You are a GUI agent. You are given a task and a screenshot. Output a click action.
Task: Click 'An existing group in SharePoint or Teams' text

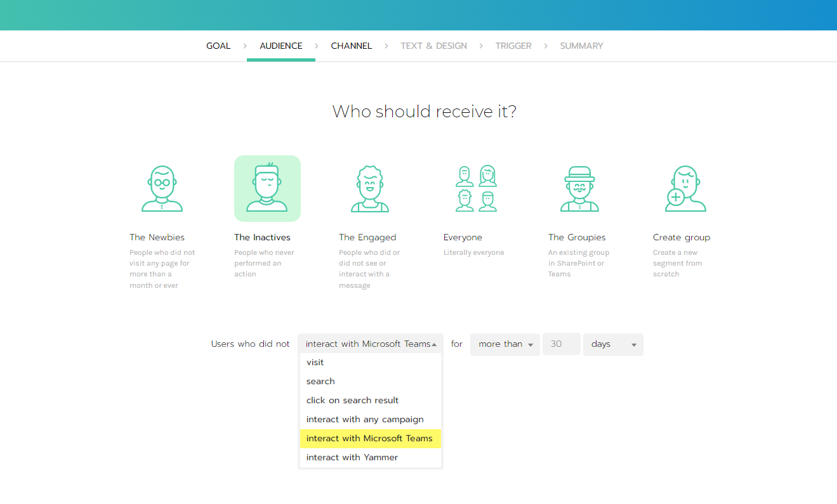[x=579, y=263]
